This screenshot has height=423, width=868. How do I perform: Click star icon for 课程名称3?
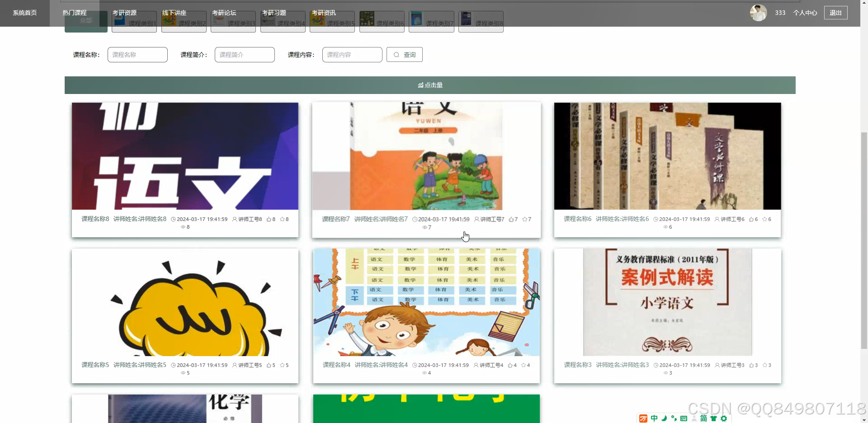(x=765, y=365)
